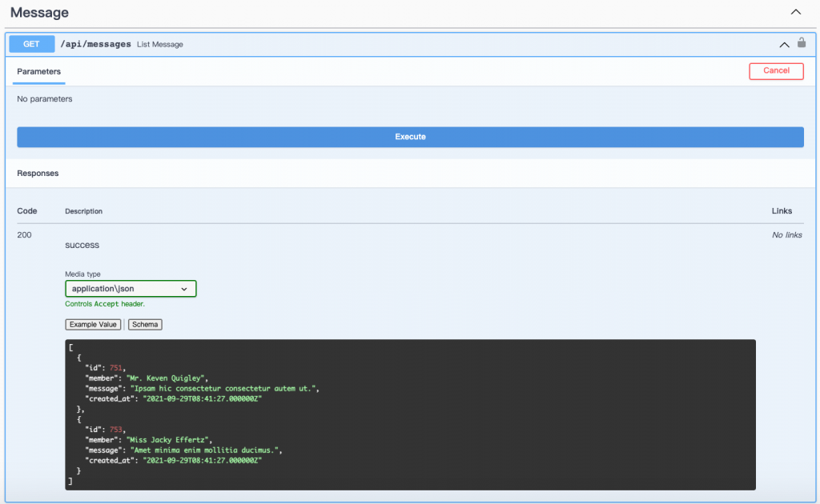
Task: Click the Controls Accept header note
Action: (105, 304)
